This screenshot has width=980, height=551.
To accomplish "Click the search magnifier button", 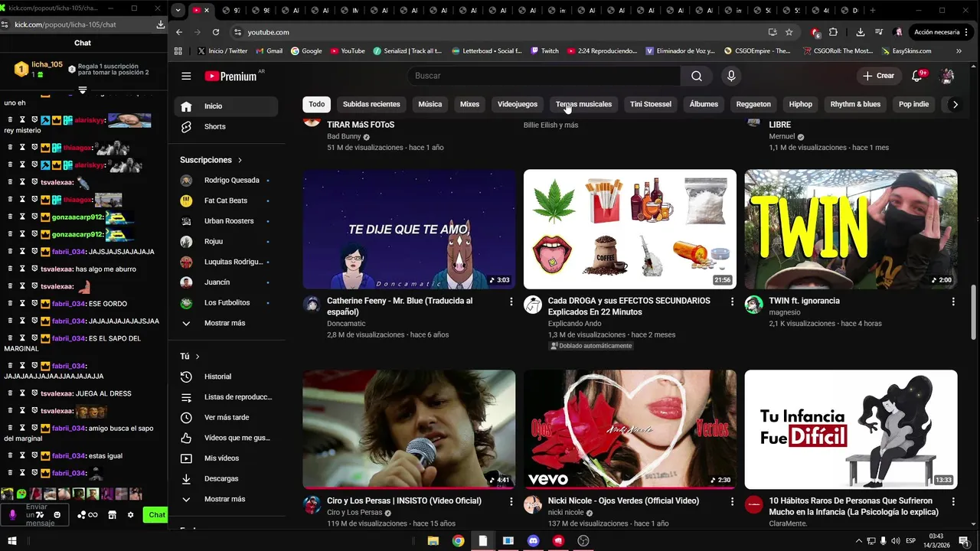I will (x=696, y=76).
